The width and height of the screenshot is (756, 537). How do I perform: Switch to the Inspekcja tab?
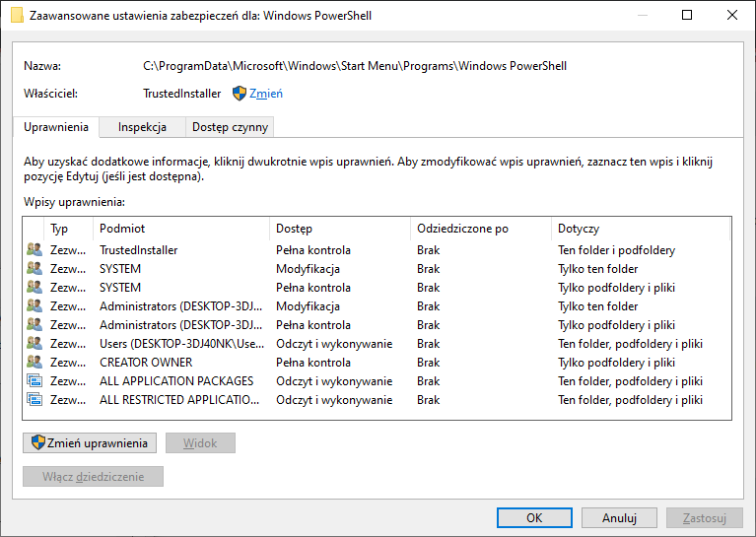[x=142, y=127]
